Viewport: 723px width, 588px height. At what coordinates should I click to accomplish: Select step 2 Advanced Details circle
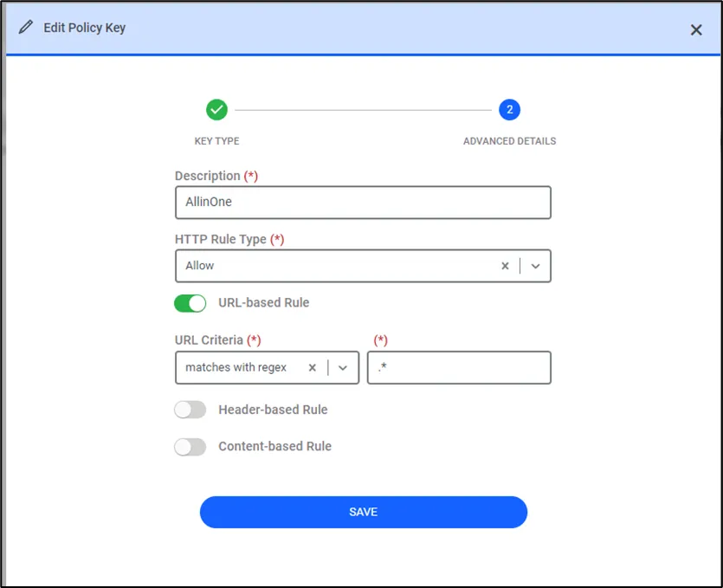tap(509, 110)
